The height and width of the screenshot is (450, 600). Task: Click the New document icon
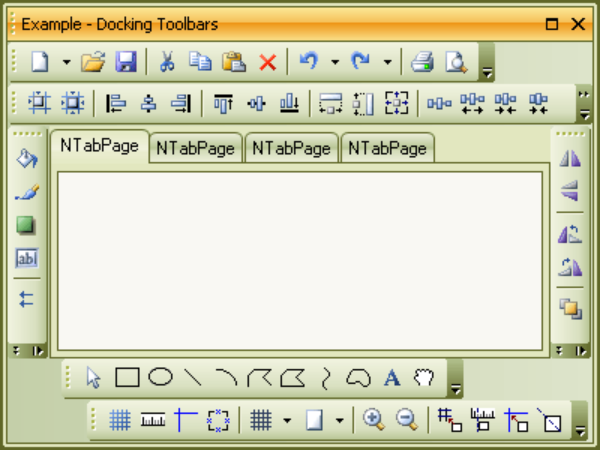pyautogui.click(x=40, y=62)
